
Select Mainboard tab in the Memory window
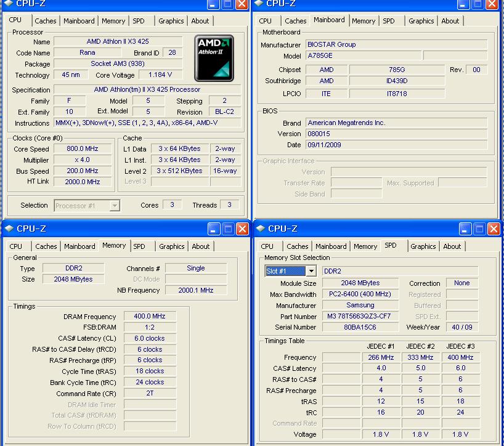(x=79, y=246)
